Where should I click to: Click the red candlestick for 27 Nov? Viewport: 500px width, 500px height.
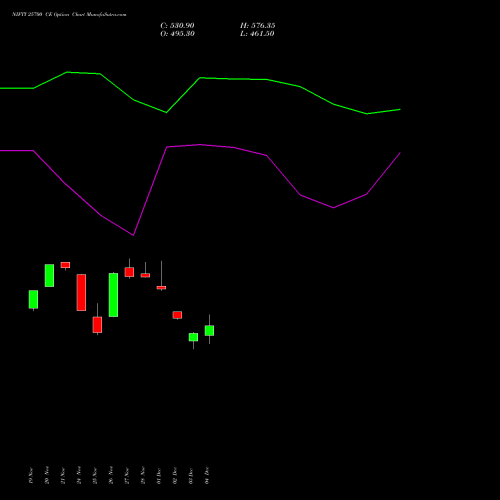click(129, 272)
